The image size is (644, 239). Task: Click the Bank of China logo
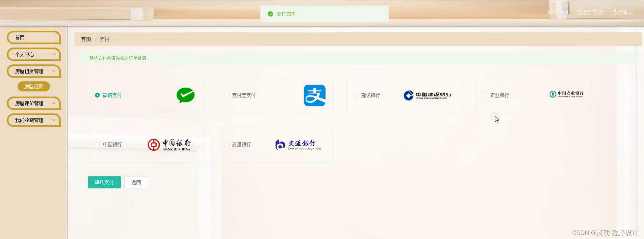click(x=169, y=145)
